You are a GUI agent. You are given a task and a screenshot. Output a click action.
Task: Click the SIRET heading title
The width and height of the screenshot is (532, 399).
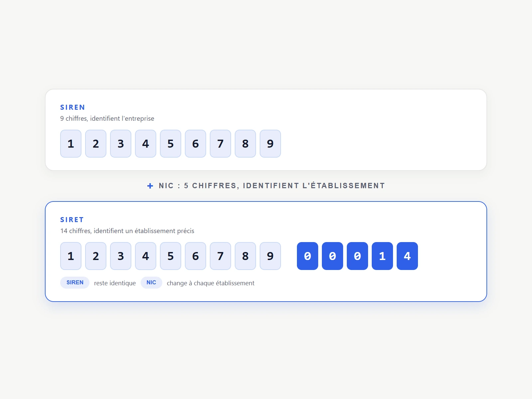pos(72,220)
